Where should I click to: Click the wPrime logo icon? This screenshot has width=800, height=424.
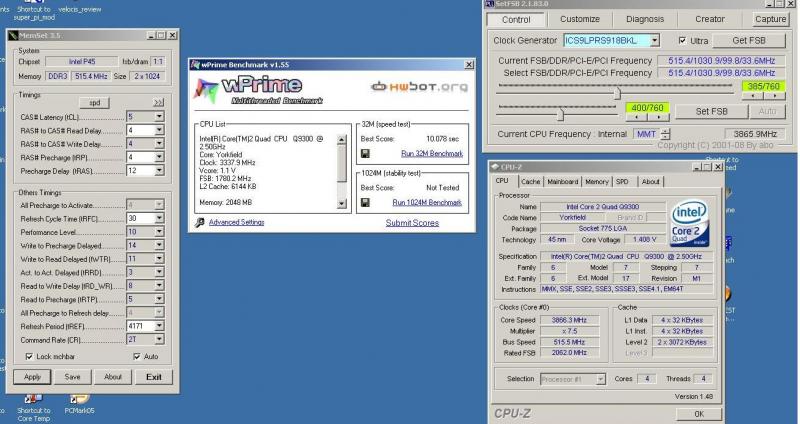pyautogui.click(x=205, y=90)
